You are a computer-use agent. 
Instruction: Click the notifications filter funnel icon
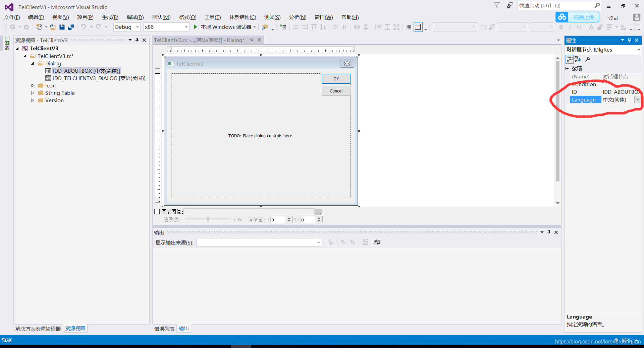[x=497, y=5]
